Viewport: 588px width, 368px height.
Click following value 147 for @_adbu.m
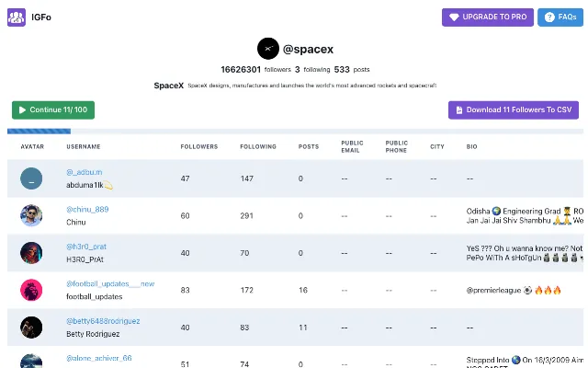coord(247,178)
